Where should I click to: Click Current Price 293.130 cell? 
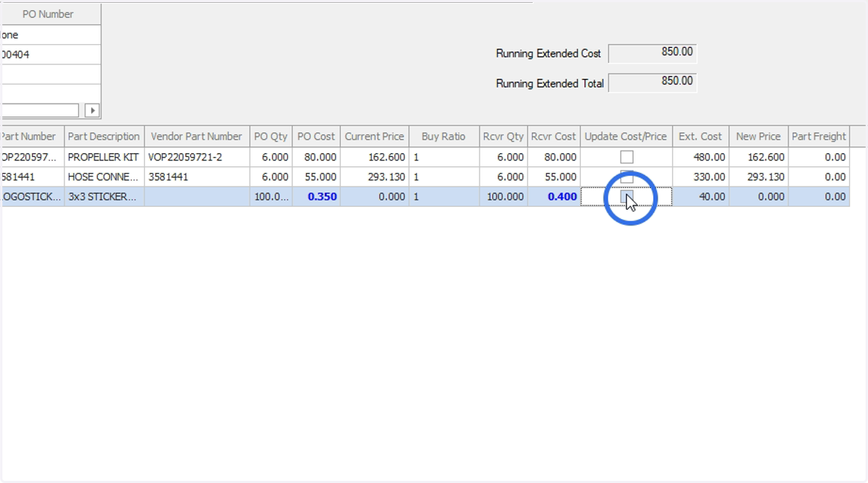click(375, 176)
